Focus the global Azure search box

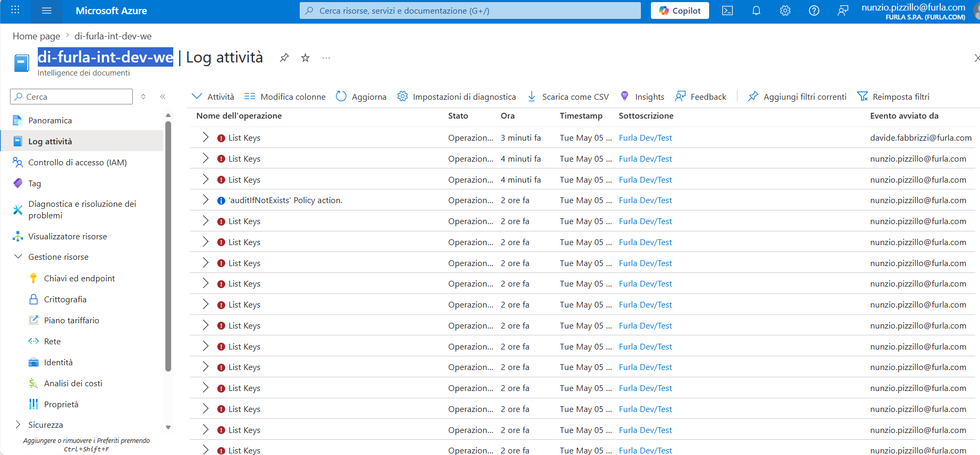tap(470, 10)
